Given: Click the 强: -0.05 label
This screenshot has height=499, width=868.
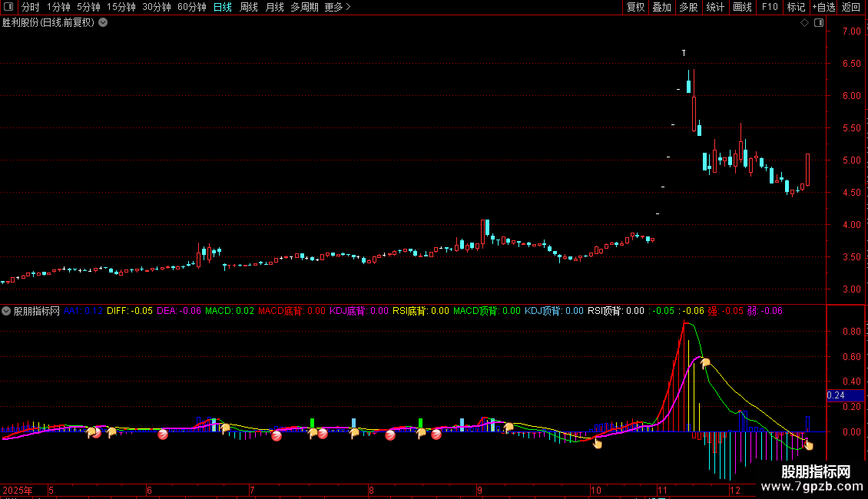Looking at the screenshot, I should [726, 311].
